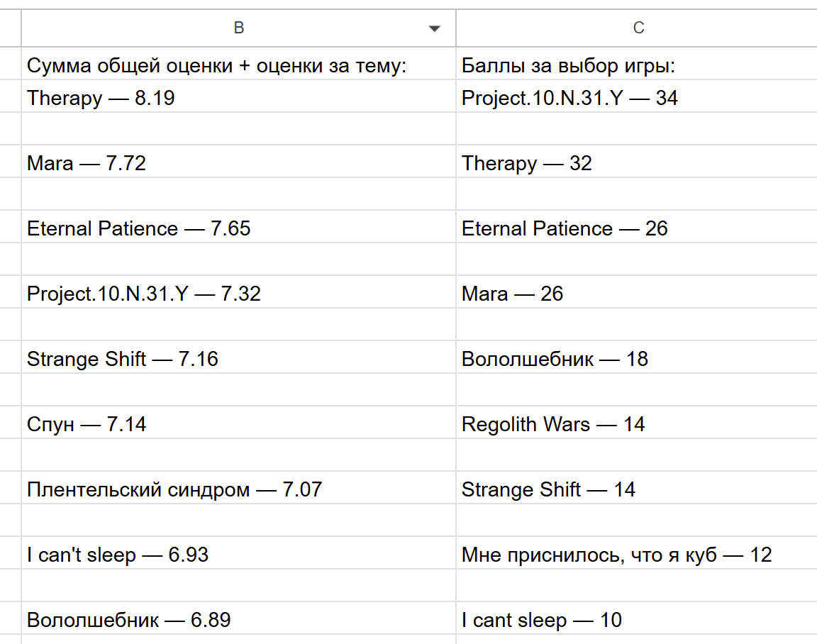Click cell 'Eternal Patience — 7.65'

[x=238, y=227]
